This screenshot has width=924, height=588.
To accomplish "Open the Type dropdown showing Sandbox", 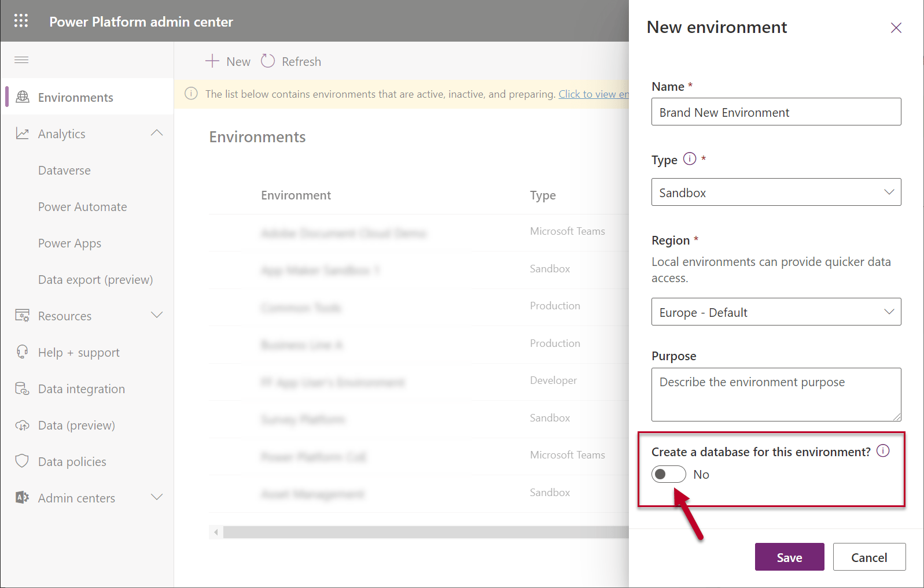I will pyautogui.click(x=776, y=192).
